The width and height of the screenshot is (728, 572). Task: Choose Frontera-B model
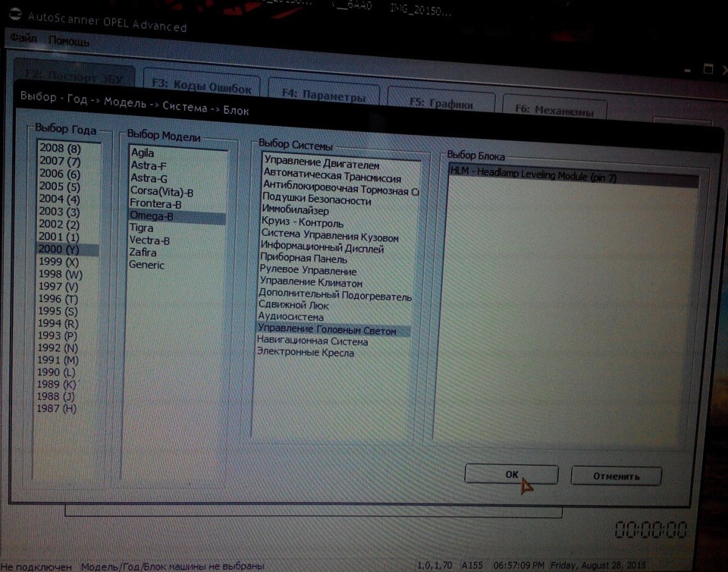coord(155,203)
